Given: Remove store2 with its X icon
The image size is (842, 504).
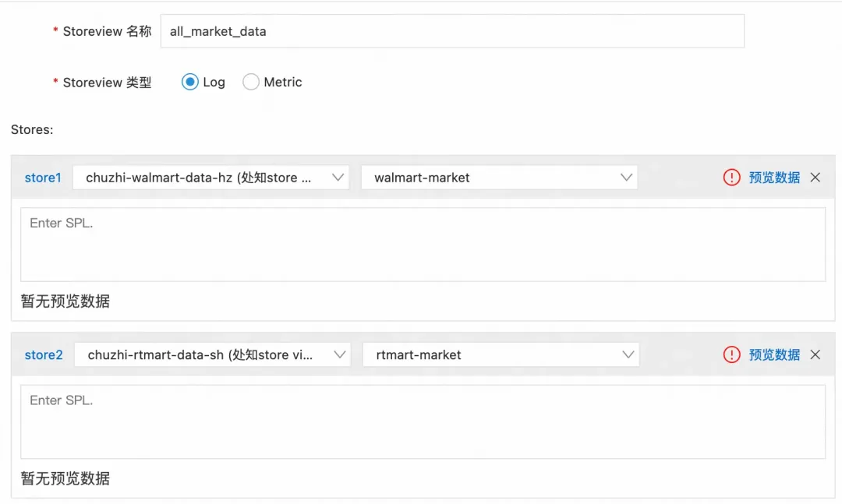Looking at the screenshot, I should 815,354.
